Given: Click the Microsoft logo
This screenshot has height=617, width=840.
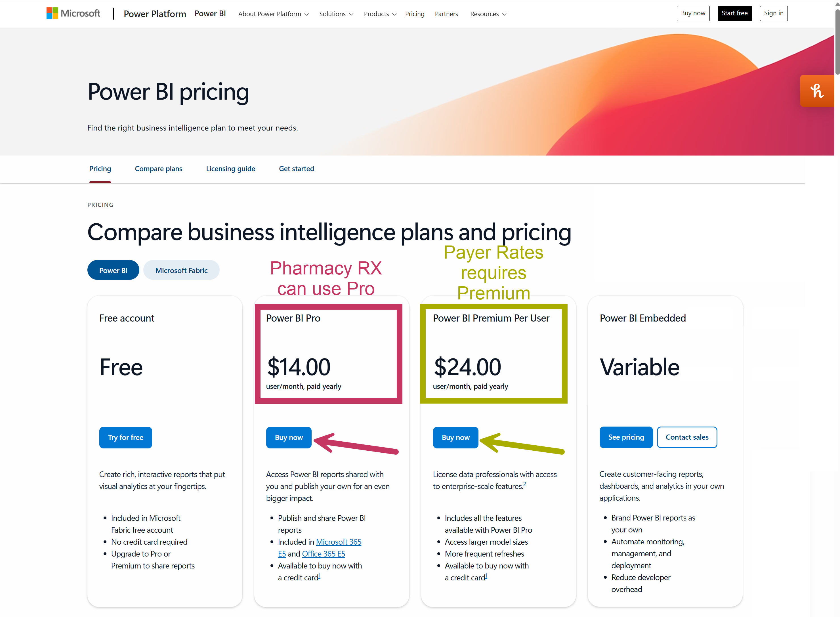Looking at the screenshot, I should pos(73,13).
